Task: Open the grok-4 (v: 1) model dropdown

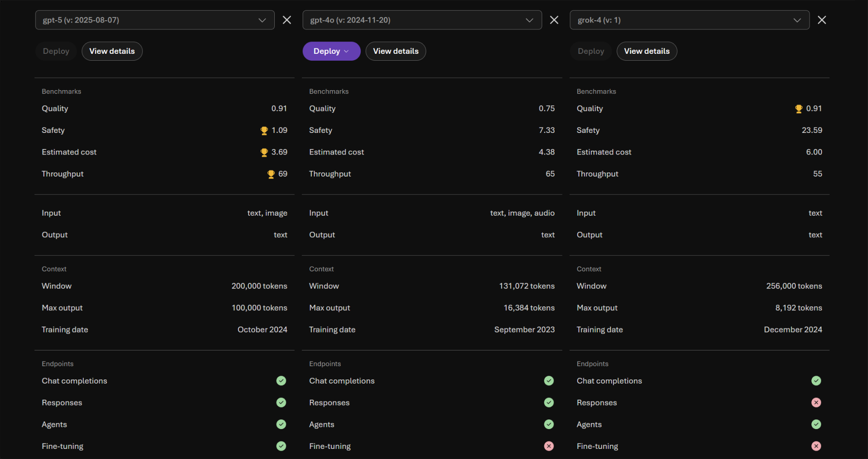Action: click(x=689, y=20)
